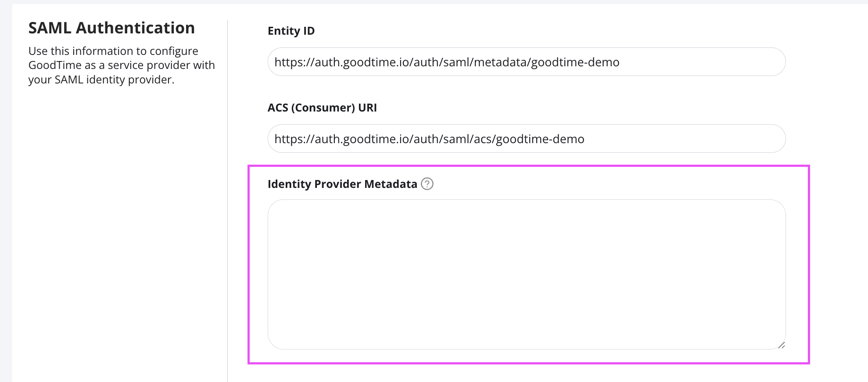Click "https://" at start of Entity ID URL
Screen dimensions: 868x382
(x=294, y=62)
